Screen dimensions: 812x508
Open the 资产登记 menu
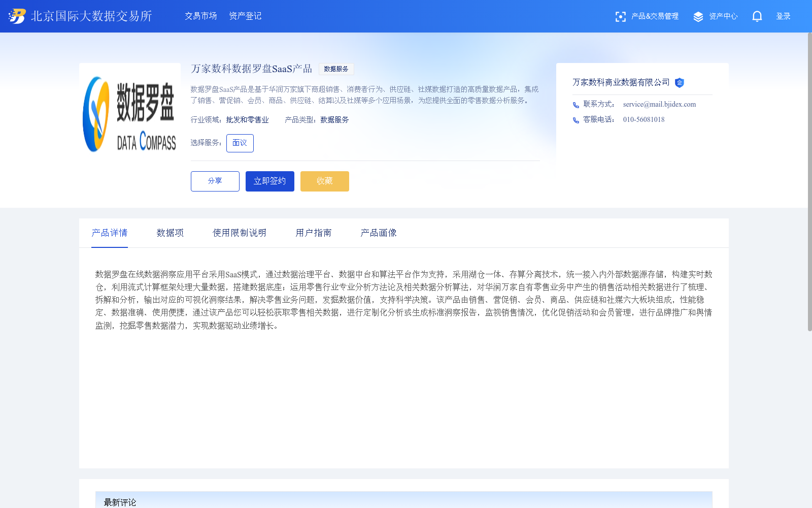(245, 16)
